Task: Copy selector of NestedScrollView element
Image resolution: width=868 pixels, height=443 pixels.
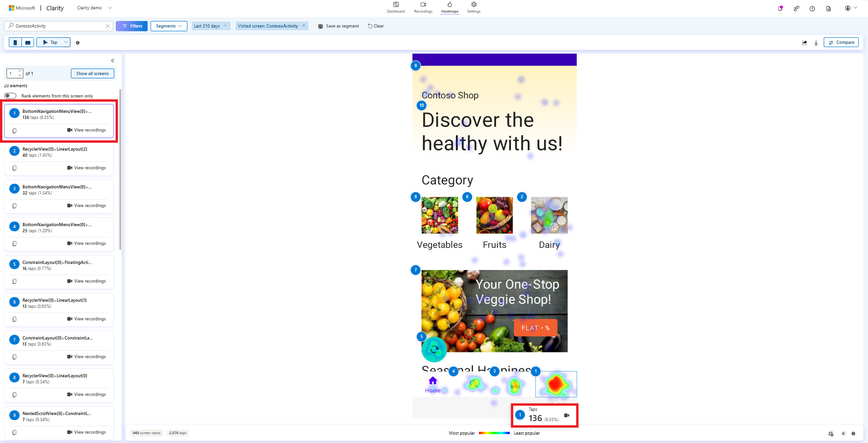Action: (x=14, y=433)
